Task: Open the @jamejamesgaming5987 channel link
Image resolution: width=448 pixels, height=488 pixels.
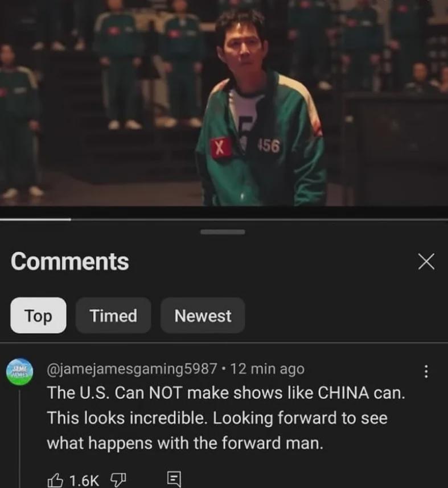Action: click(132, 369)
